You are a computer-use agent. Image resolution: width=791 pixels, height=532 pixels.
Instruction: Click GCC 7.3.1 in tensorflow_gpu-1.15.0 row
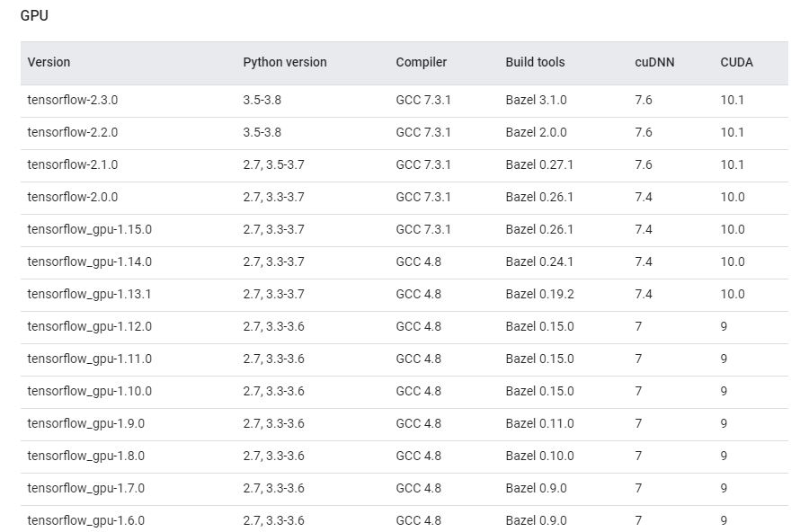[x=423, y=229]
